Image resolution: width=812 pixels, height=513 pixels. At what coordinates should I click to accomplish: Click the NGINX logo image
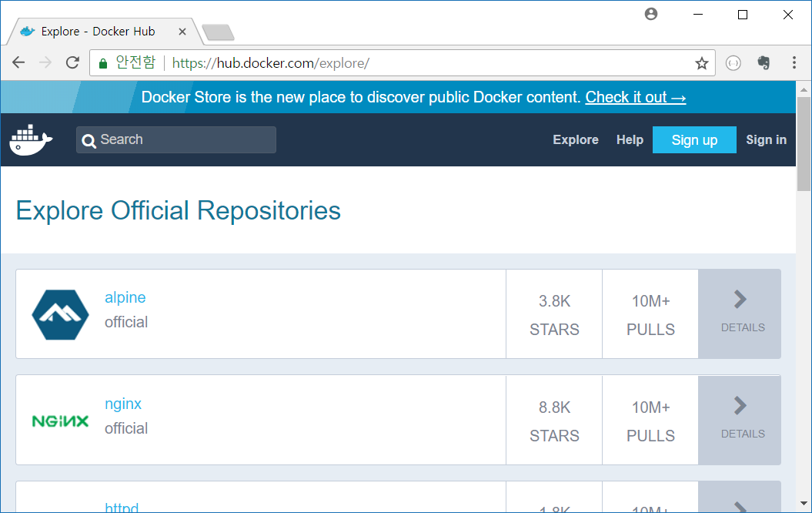[x=60, y=421]
